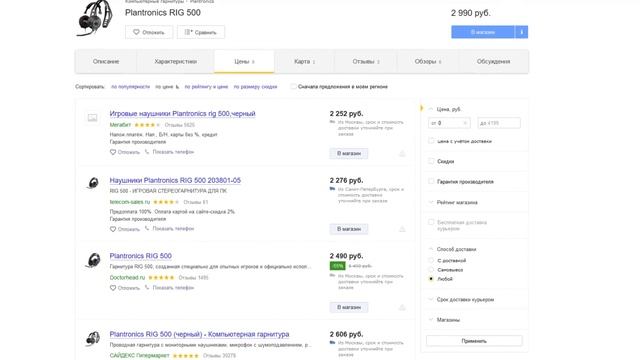Click the complaint icon in the 2 490 руб. offer
Image resolution: width=640 pixels, height=360 pixels.
click(402, 307)
